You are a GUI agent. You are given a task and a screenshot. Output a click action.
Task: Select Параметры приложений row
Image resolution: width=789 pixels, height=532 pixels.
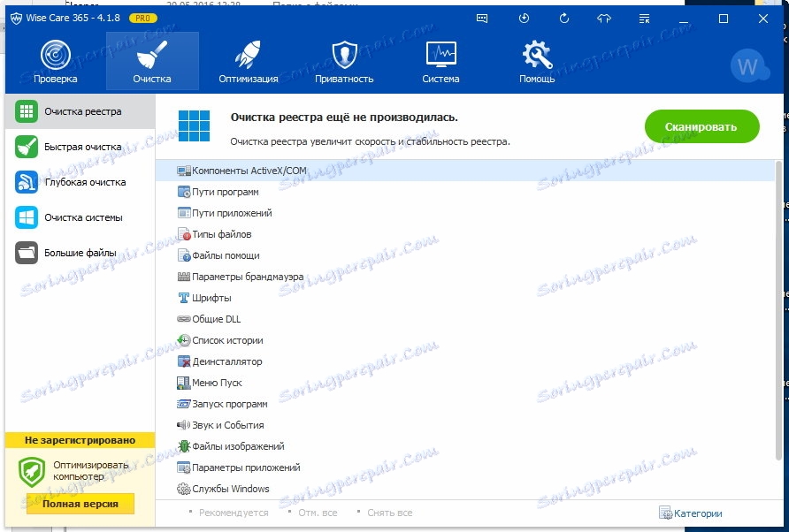coord(465,467)
